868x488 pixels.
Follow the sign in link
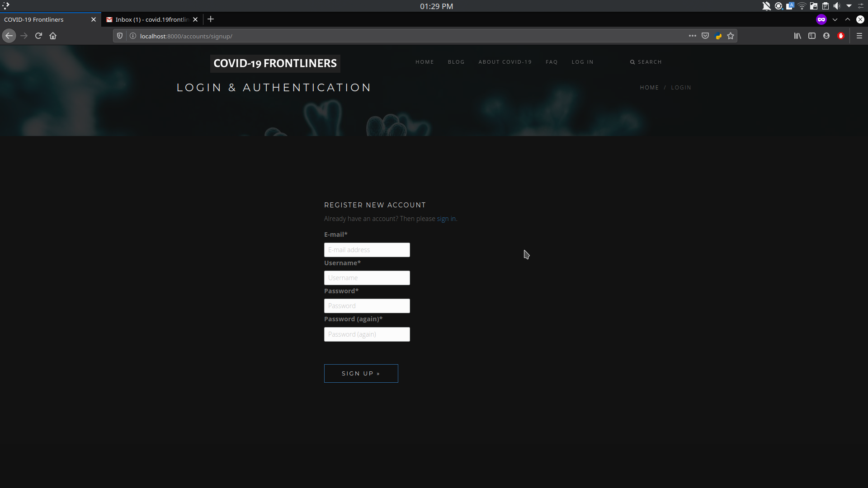[x=446, y=219]
